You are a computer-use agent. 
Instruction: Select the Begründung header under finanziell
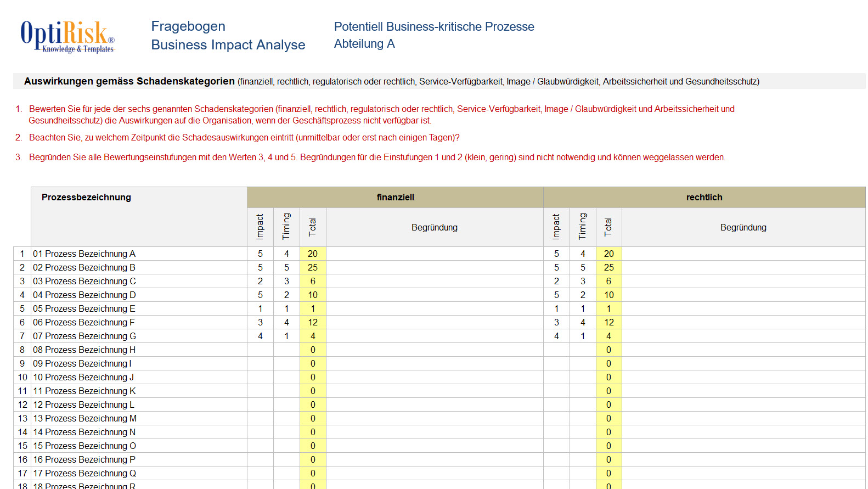(435, 227)
